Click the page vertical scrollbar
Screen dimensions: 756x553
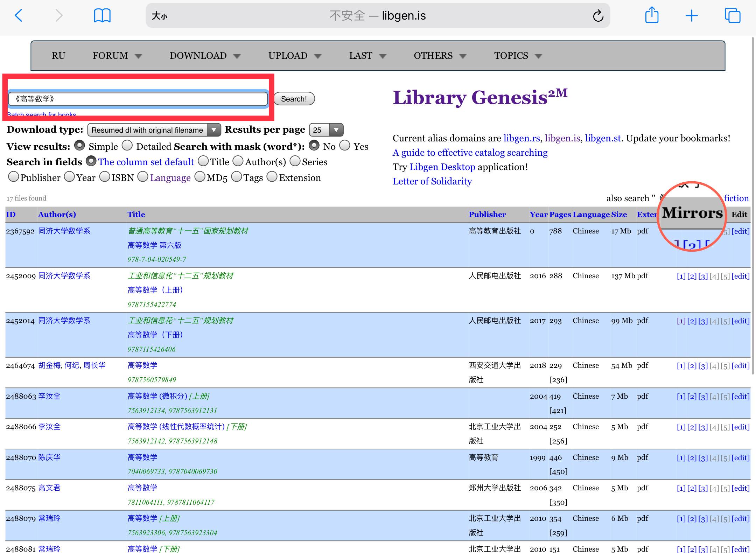click(x=753, y=206)
